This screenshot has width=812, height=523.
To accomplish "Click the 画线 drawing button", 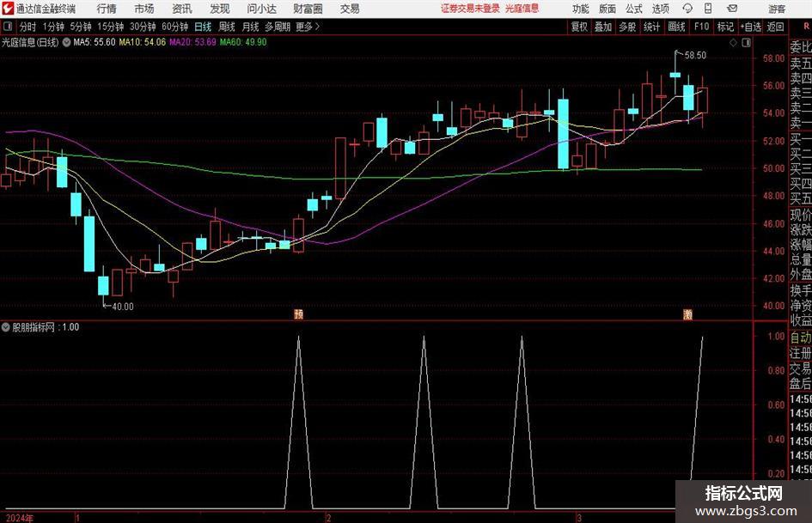I will pos(676,27).
